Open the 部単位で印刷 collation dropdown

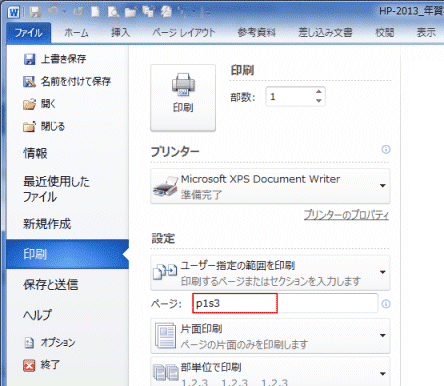(x=270, y=371)
